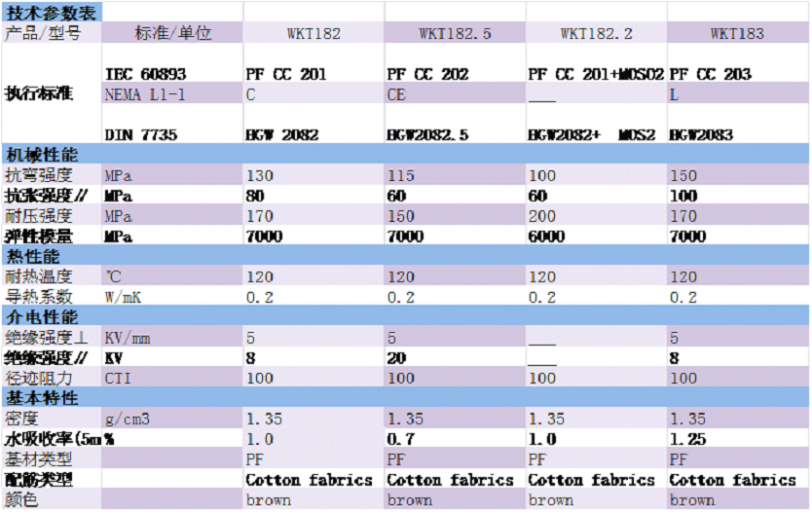This screenshot has width=812, height=512.
Task: Select the IEC 60893 standard cell
Action: pyautogui.click(x=145, y=74)
